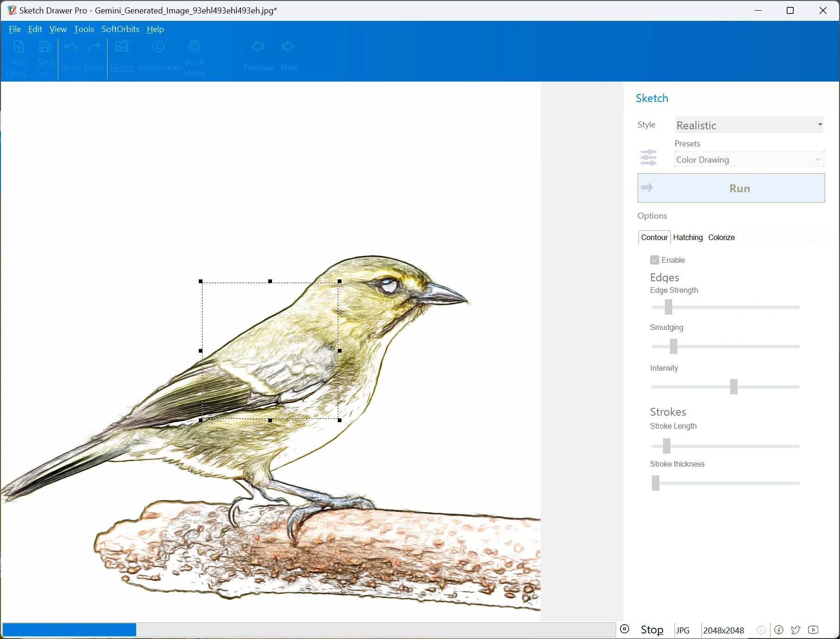Click the Sketch Drawer Pro app icon

(12, 10)
